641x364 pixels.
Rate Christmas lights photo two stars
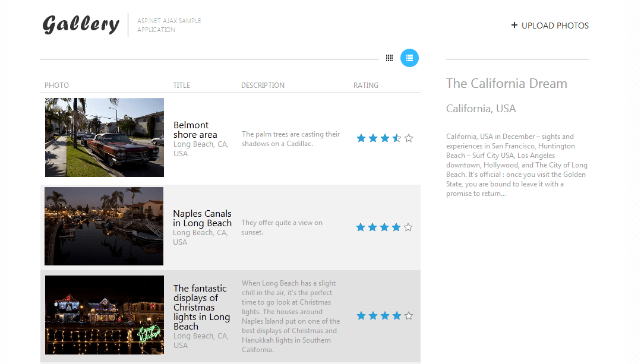[373, 316]
